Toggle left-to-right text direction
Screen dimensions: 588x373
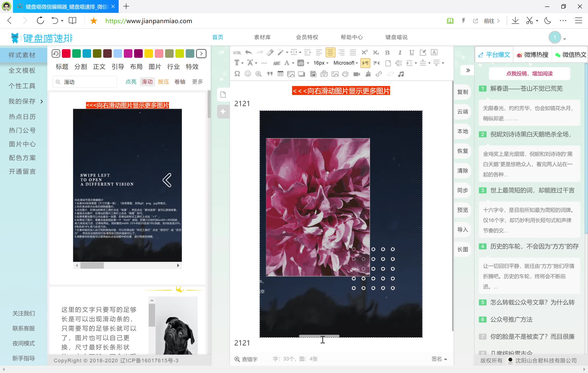coord(365,63)
